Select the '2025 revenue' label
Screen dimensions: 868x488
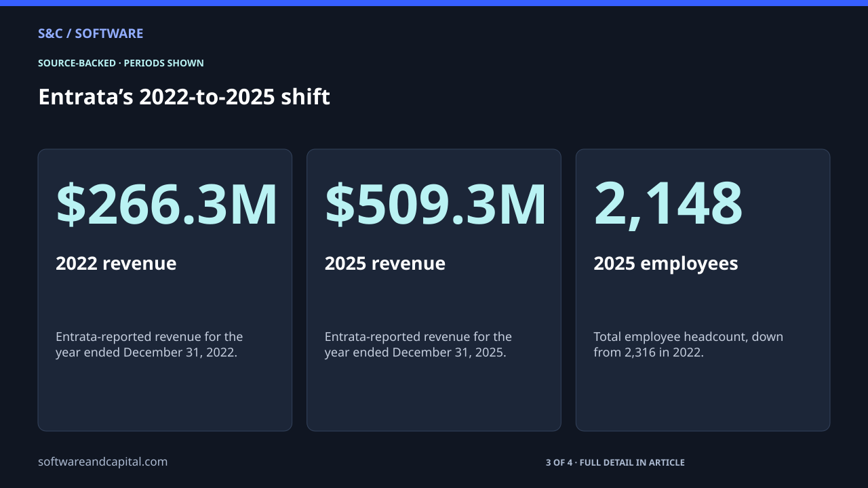385,263
